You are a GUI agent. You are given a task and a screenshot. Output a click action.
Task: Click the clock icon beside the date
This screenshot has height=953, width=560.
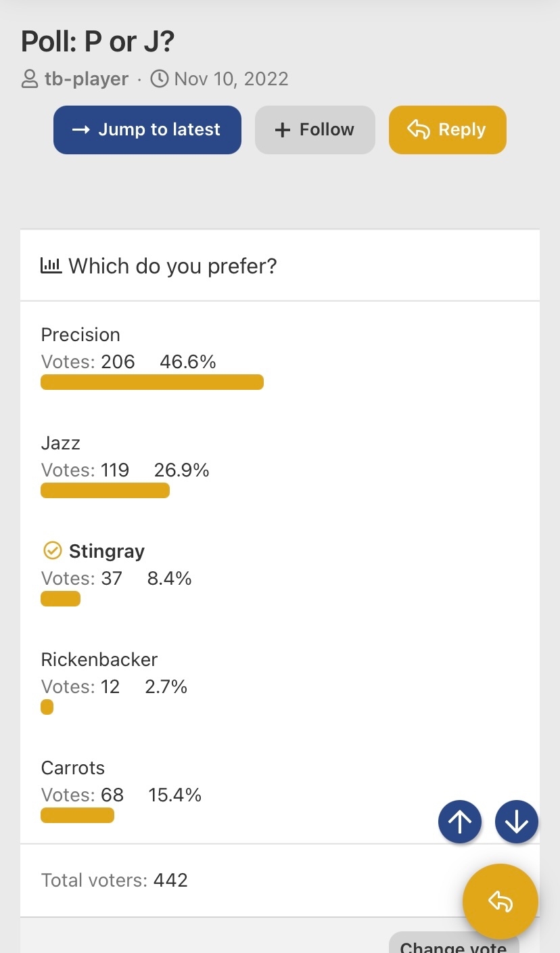coord(159,79)
